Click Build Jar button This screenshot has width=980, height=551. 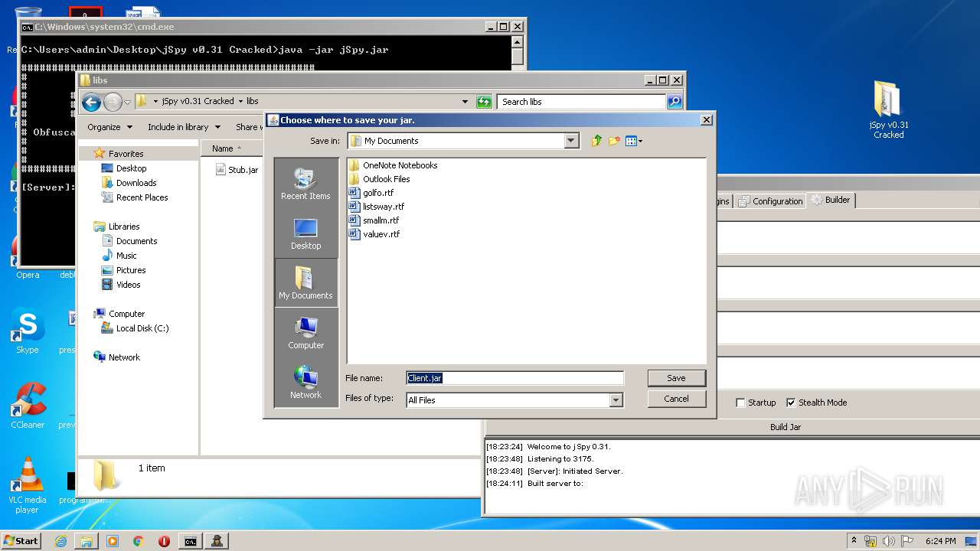(x=786, y=427)
